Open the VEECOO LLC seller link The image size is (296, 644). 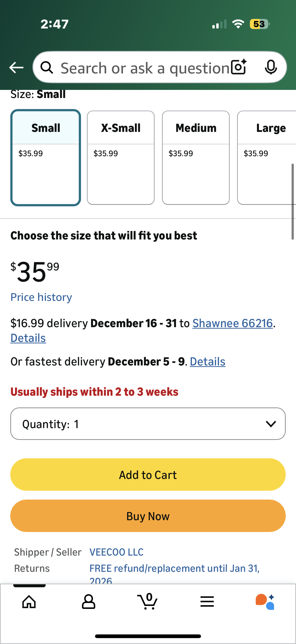(116, 552)
